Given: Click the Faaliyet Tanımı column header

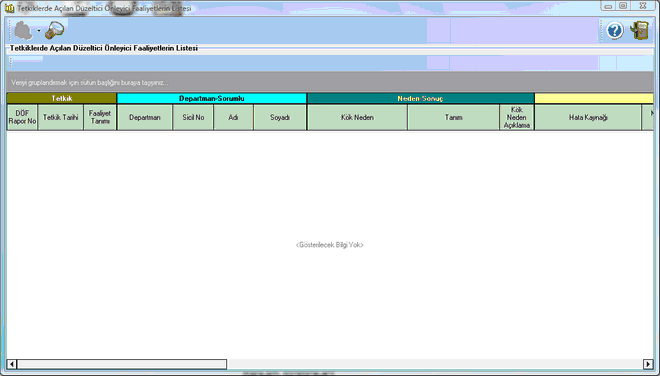Looking at the screenshot, I should [x=100, y=117].
